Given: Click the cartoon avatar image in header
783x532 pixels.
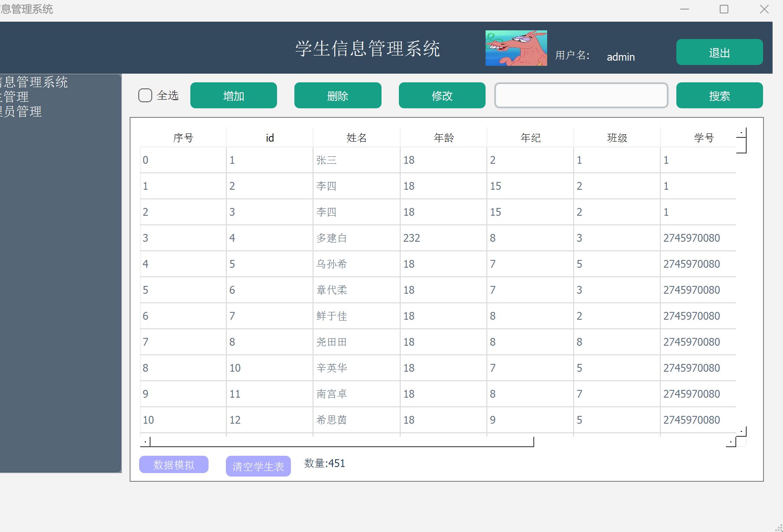Looking at the screenshot, I should coord(516,48).
